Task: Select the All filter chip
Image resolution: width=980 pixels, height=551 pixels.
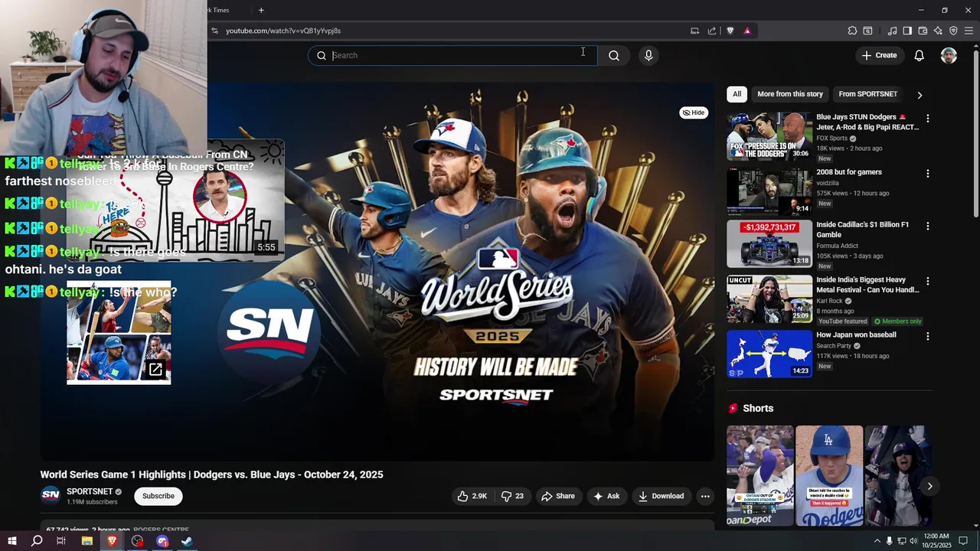Action: 737,94
